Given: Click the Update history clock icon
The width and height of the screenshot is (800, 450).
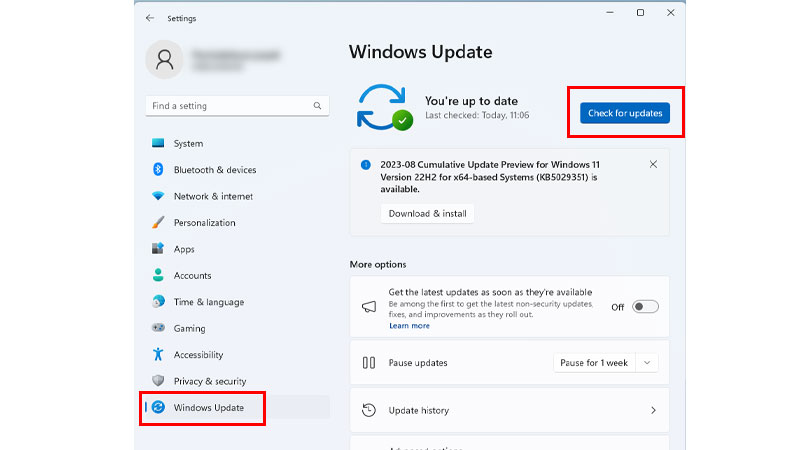Looking at the screenshot, I should tap(369, 410).
